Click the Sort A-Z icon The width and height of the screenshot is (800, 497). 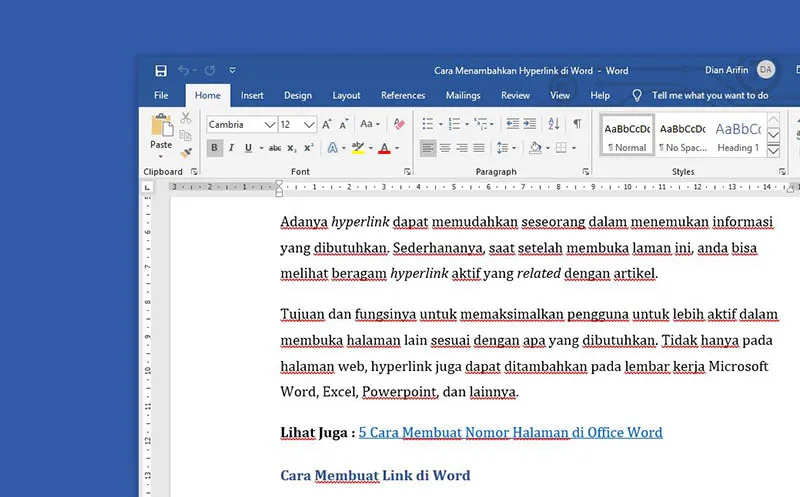point(554,124)
